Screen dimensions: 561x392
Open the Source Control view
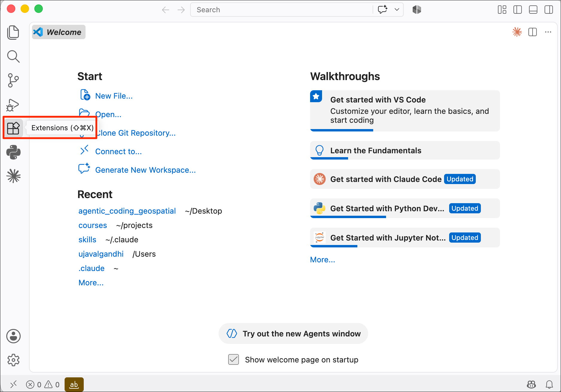13,80
